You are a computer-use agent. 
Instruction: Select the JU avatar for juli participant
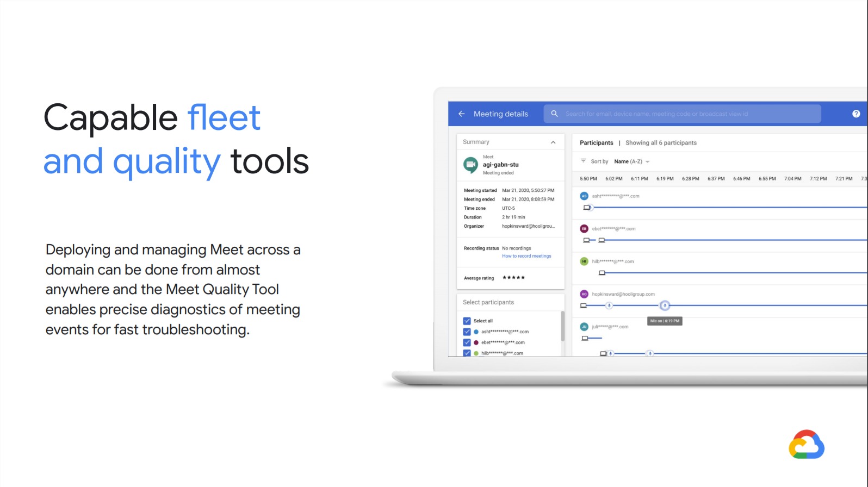[584, 327]
